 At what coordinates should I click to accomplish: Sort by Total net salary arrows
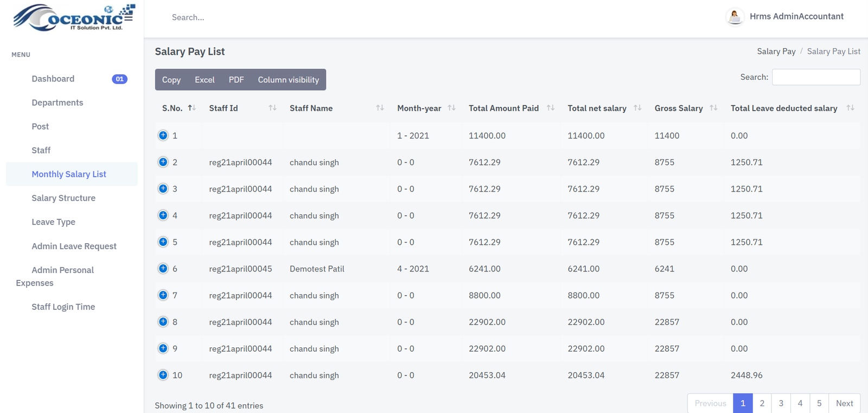[637, 108]
